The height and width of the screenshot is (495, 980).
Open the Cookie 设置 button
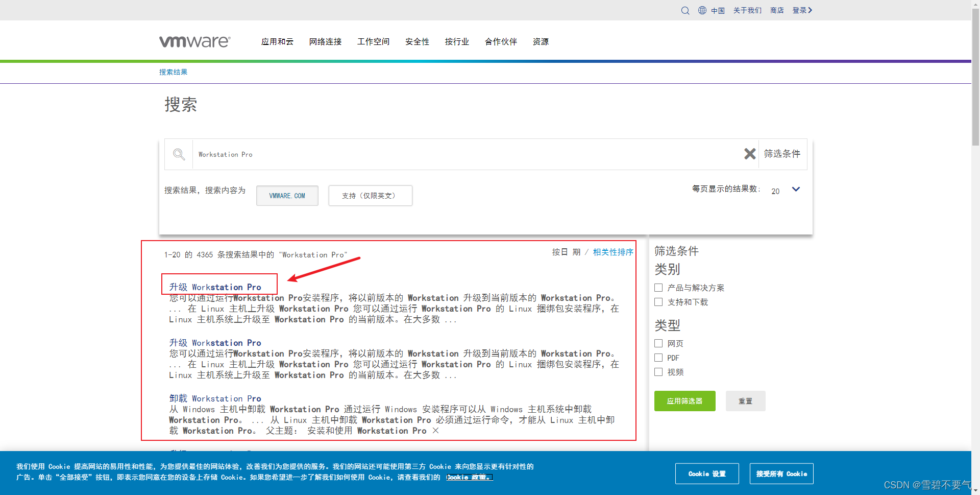coord(707,474)
